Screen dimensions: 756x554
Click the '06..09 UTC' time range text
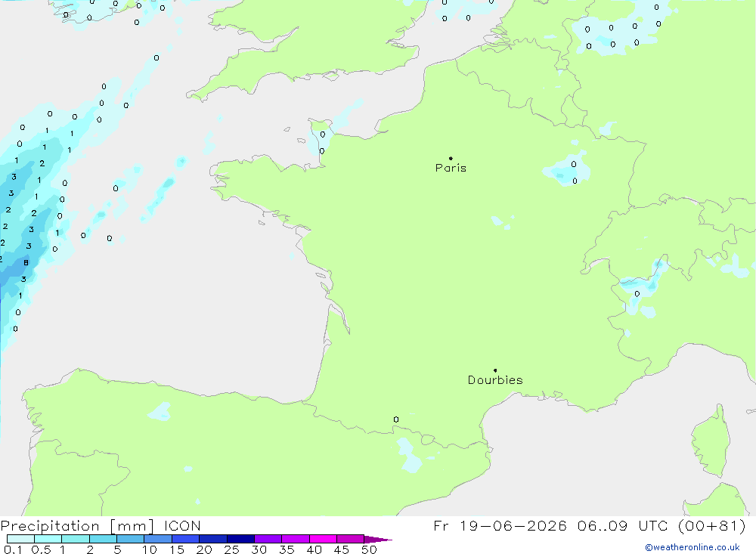(x=622, y=525)
